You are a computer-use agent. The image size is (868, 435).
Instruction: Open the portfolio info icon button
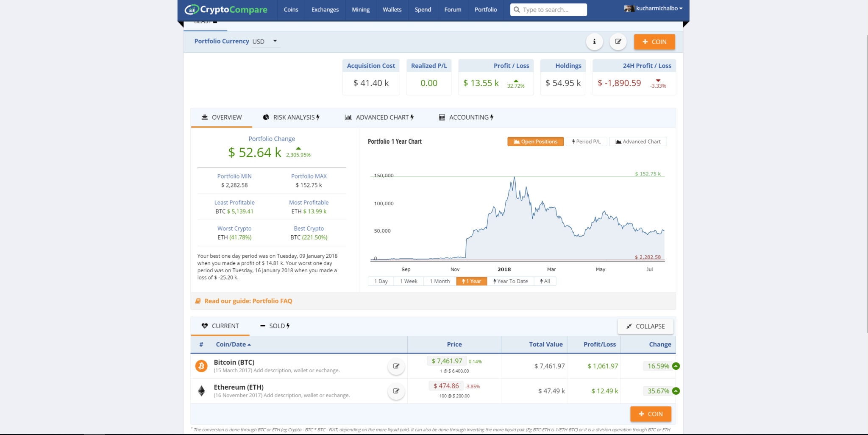point(594,42)
